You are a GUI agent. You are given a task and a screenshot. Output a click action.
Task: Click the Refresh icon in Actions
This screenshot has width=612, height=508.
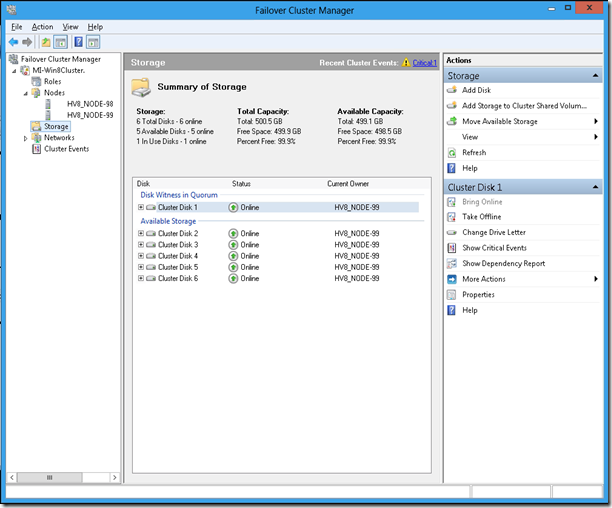click(452, 153)
